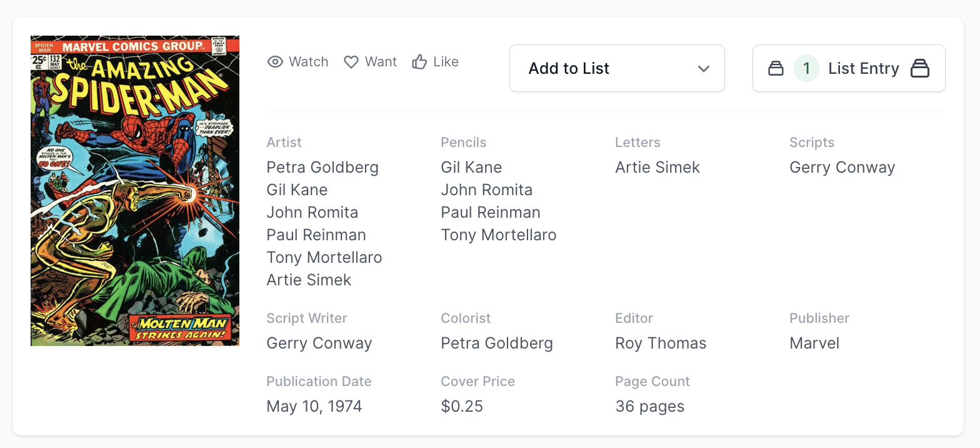Select Gil Kane in the Pencils column
The width and height of the screenshot is (980, 448).
coord(471,168)
